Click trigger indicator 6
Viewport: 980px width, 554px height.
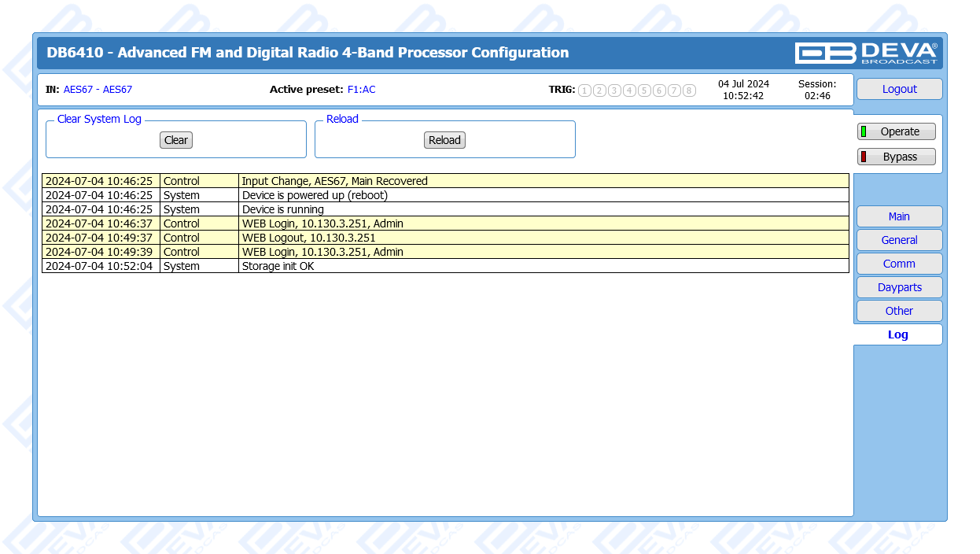click(x=659, y=90)
